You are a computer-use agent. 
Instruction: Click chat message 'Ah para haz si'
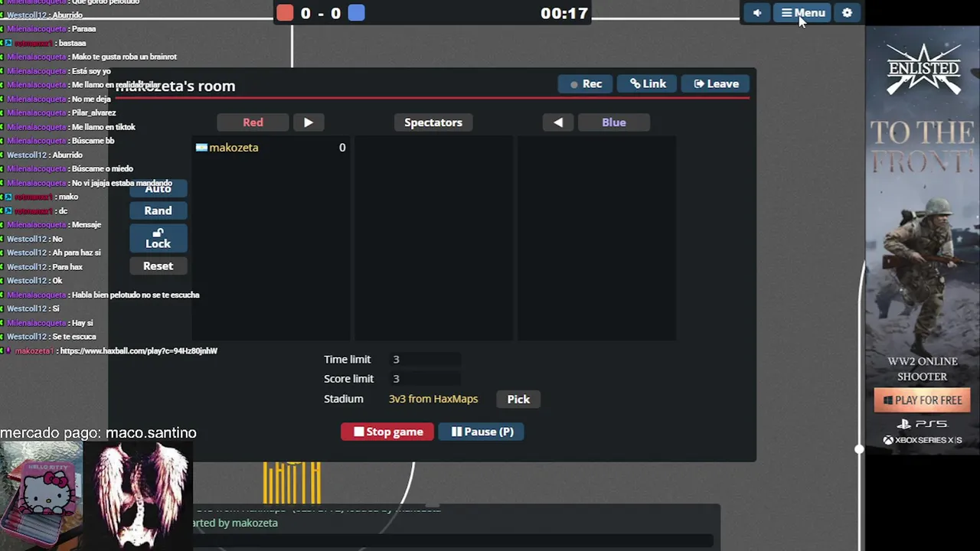(77, 253)
